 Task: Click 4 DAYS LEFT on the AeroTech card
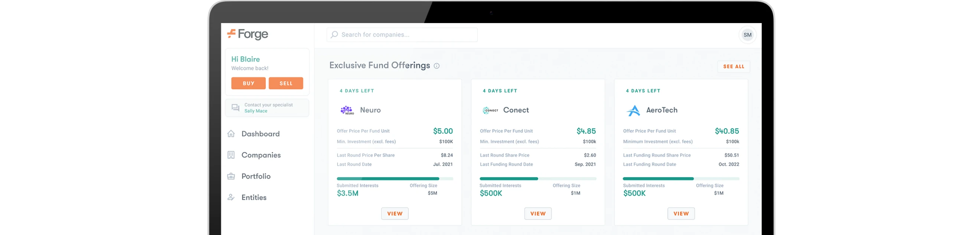[643, 91]
